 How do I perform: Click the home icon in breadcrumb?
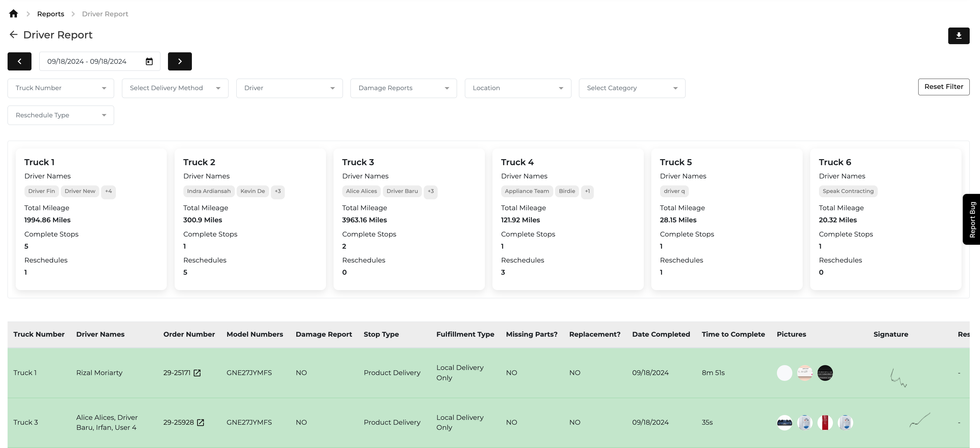click(x=13, y=14)
